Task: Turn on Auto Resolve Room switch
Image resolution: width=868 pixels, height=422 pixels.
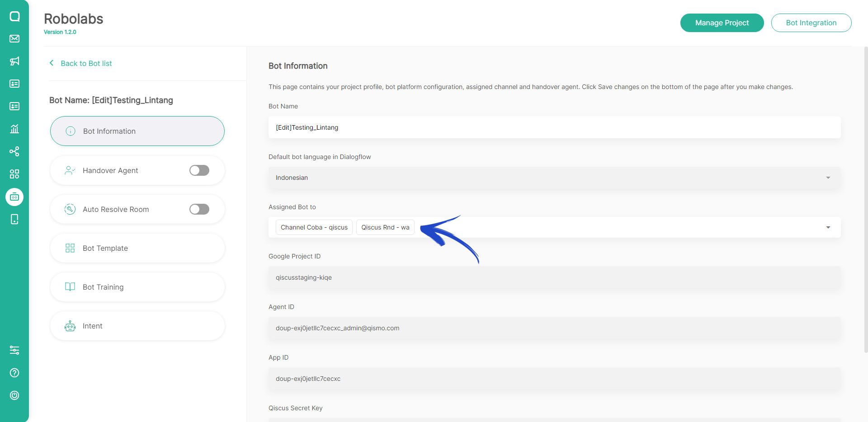Action: (x=199, y=209)
